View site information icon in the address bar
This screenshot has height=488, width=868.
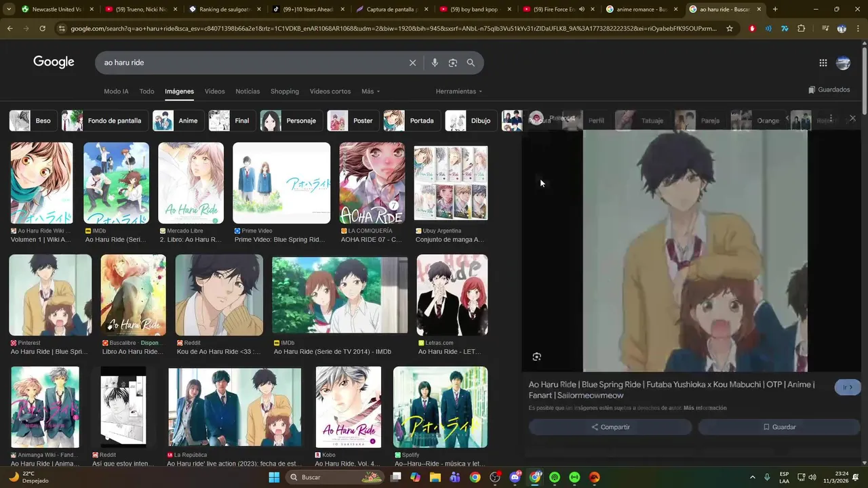[x=62, y=28]
